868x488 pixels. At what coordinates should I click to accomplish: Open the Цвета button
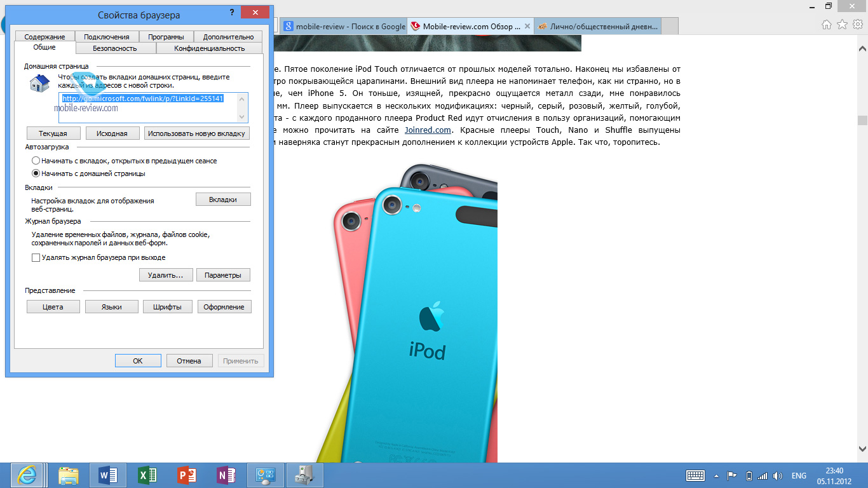pos(53,307)
